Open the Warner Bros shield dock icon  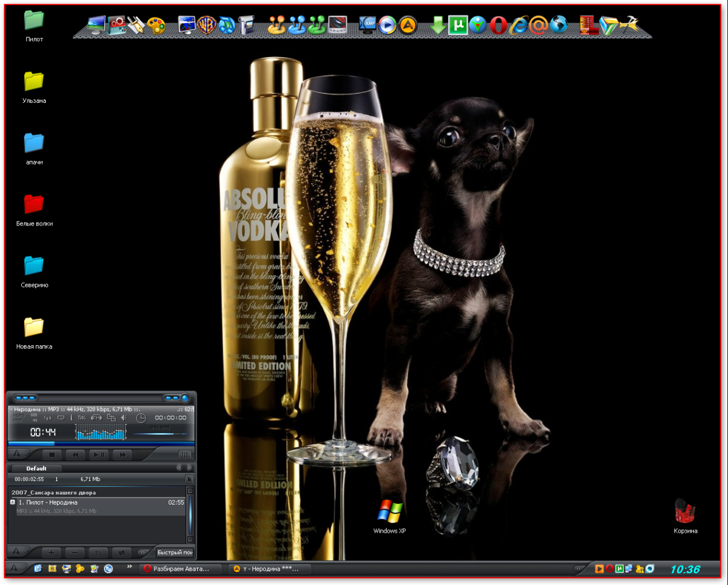[206, 25]
